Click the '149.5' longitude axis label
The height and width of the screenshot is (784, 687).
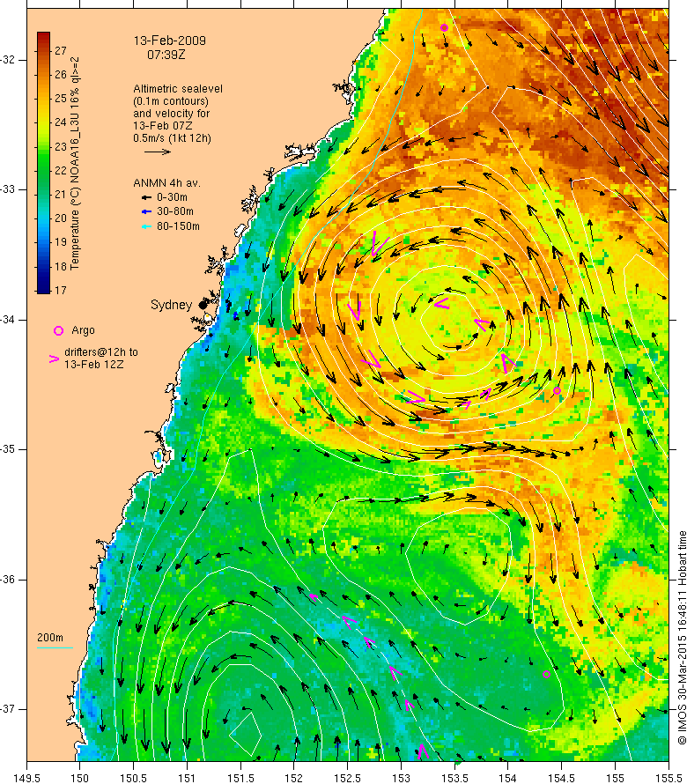click(x=26, y=778)
